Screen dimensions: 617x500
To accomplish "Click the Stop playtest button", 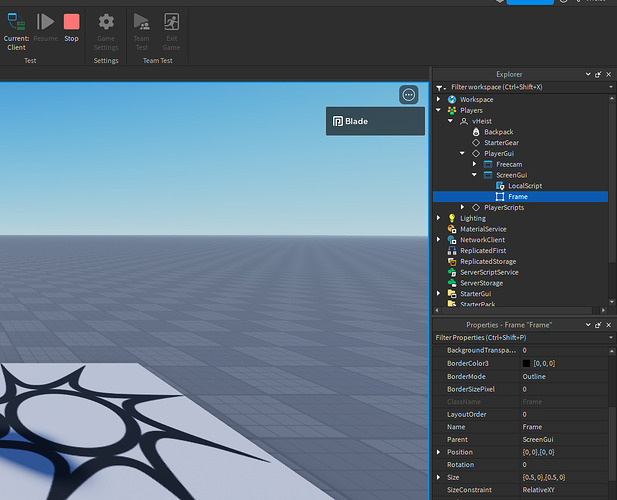I will coord(71,22).
